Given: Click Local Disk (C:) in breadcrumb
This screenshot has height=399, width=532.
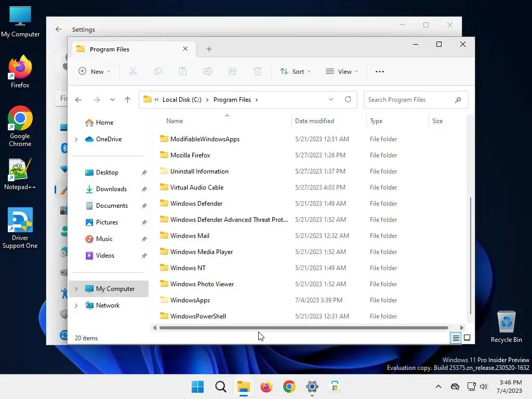Looking at the screenshot, I should (x=182, y=100).
